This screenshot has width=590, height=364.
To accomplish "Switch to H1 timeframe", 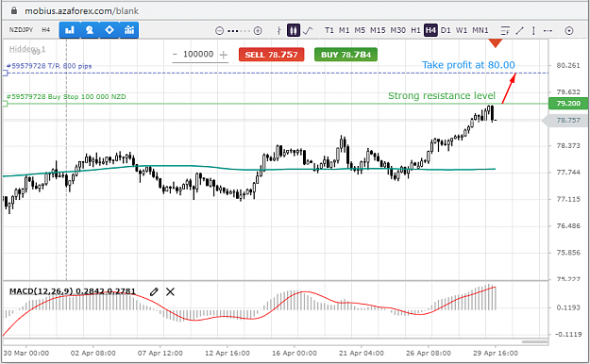I will pyautogui.click(x=415, y=30).
